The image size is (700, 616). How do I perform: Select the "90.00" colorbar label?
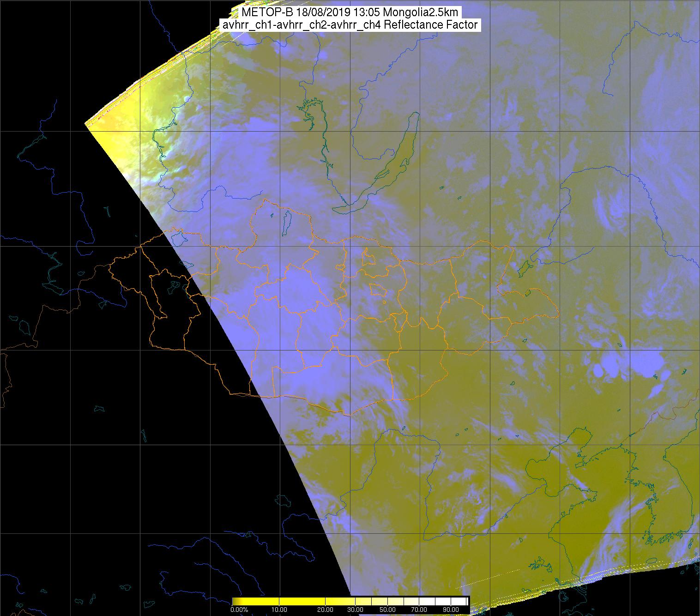pos(451,610)
